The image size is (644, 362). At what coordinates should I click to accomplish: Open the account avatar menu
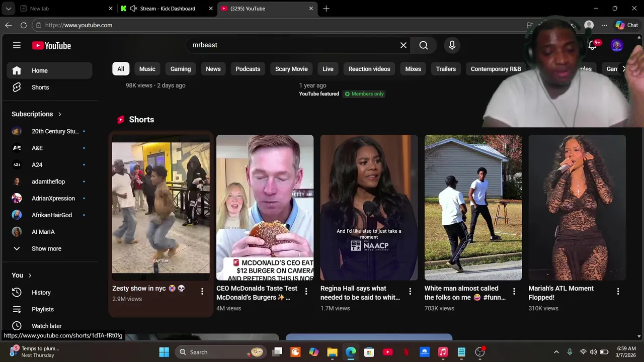coord(617,45)
